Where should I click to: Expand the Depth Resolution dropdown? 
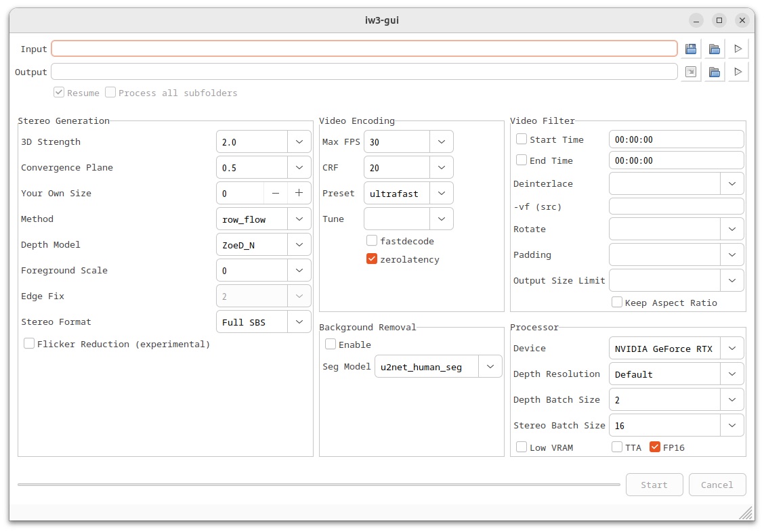click(732, 374)
